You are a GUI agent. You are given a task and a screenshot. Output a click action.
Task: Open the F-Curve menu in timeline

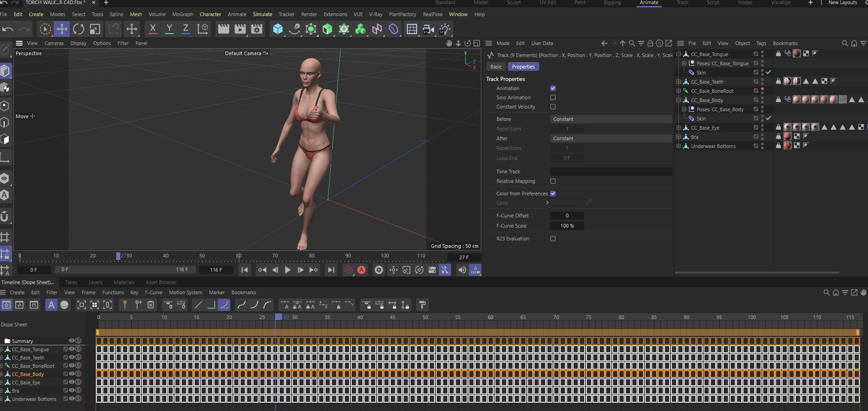(x=153, y=292)
